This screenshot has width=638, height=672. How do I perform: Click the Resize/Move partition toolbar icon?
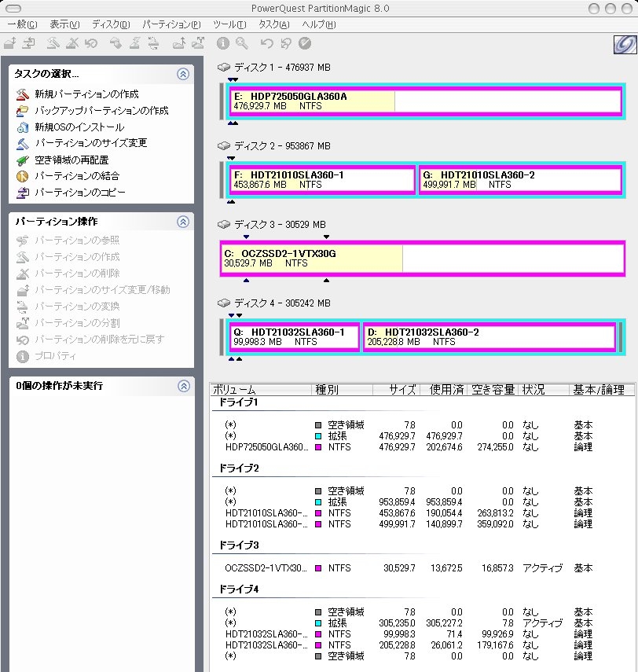(10, 43)
